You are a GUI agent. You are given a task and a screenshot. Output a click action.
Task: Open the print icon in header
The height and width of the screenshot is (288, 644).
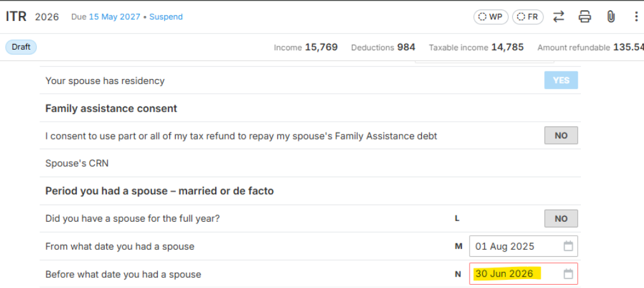[x=584, y=17]
